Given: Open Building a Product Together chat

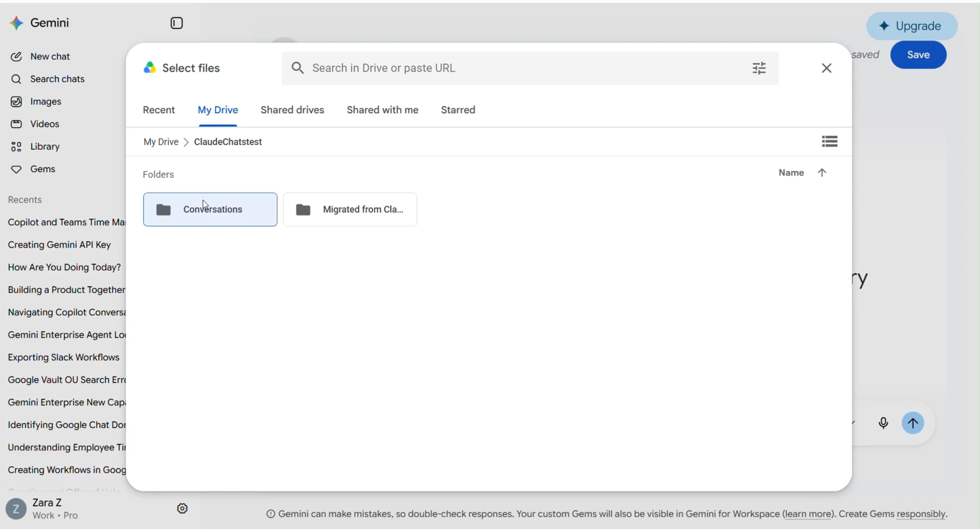Looking at the screenshot, I should pos(66,290).
